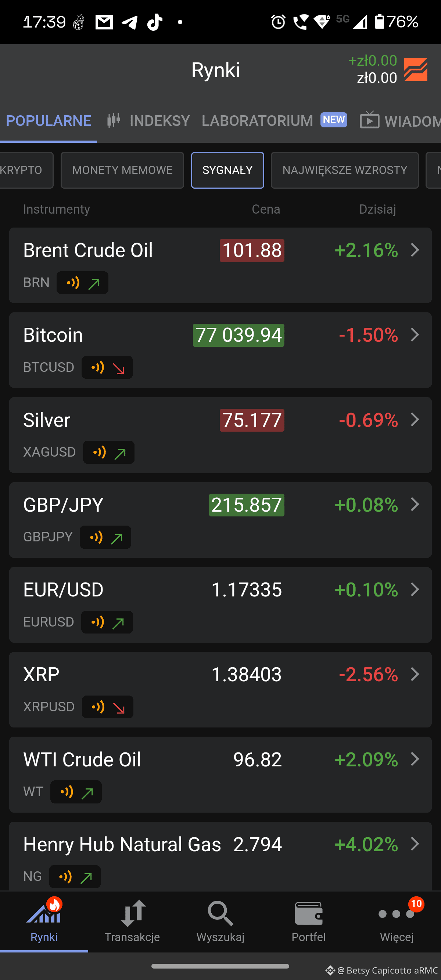Tap Brent Crude Oil signal indicator icon
The height and width of the screenshot is (980, 441).
point(83,283)
